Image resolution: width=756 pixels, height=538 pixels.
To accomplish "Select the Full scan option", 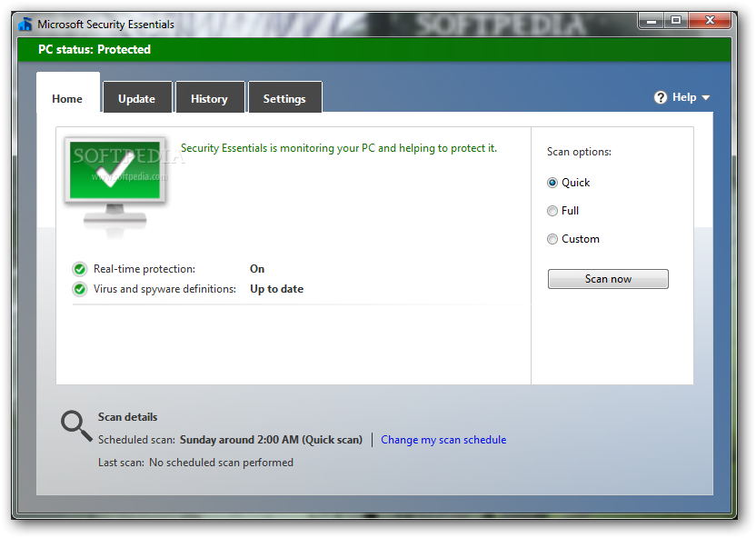I will (x=552, y=210).
